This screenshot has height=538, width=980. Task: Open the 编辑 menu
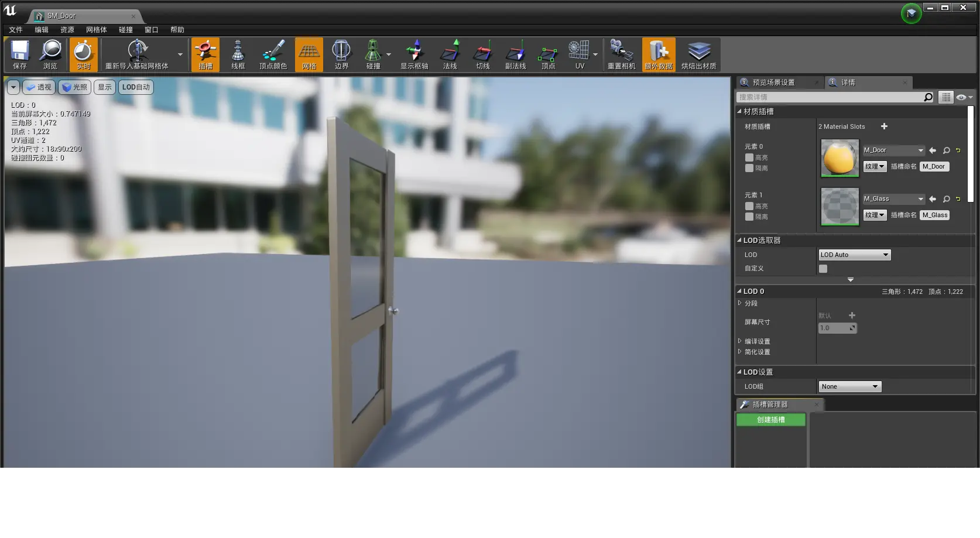[x=42, y=30]
